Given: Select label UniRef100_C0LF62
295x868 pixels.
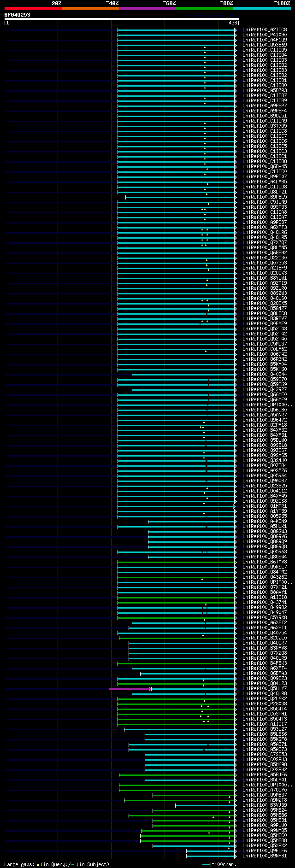Looking at the screenshot, I should tap(265, 349).
